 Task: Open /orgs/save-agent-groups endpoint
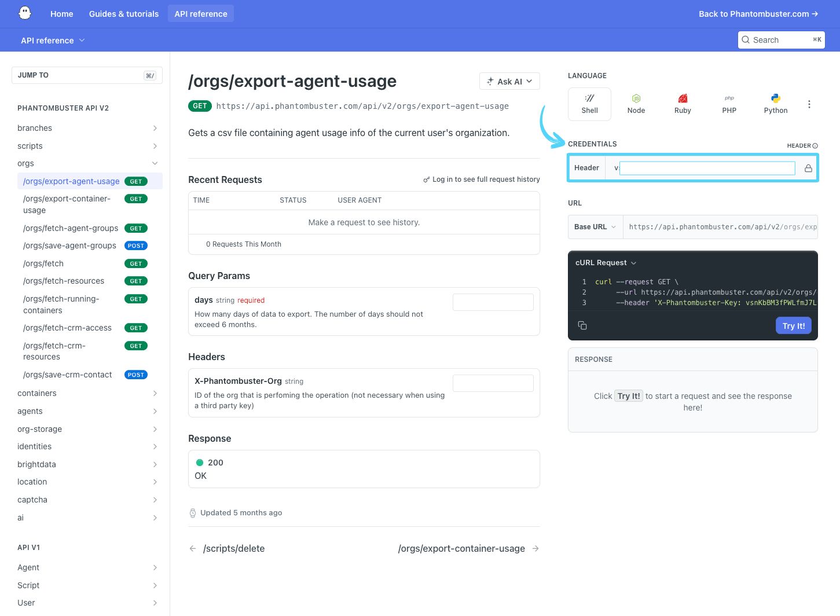coord(90,245)
